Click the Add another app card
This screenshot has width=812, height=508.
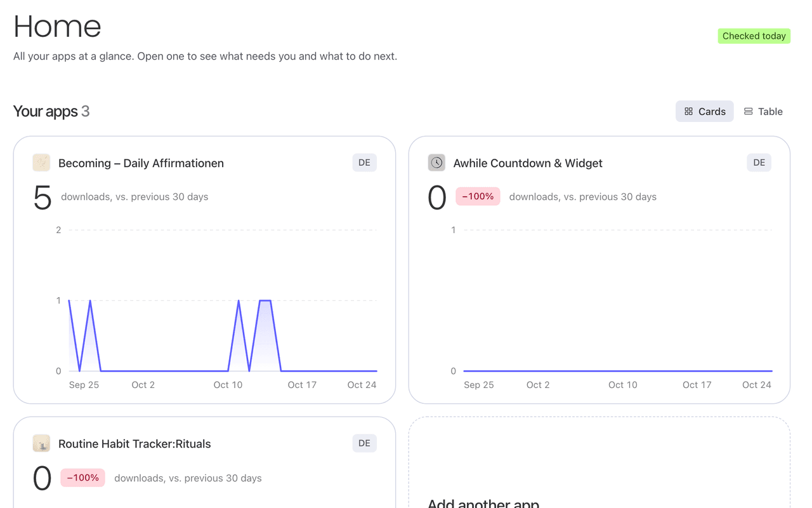point(599,462)
